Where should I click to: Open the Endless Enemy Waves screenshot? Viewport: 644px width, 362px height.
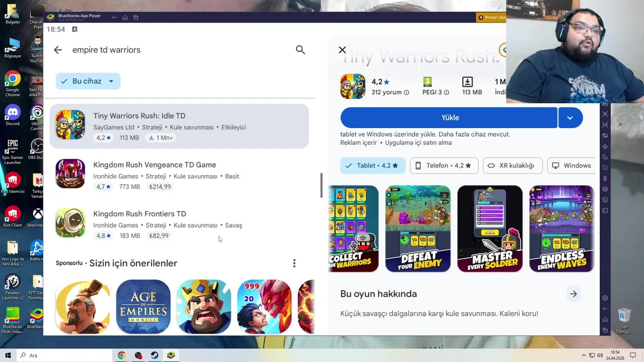pos(561,229)
